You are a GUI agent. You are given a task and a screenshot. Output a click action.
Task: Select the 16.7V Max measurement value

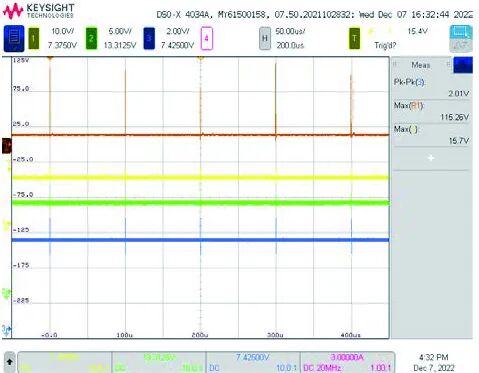click(459, 141)
